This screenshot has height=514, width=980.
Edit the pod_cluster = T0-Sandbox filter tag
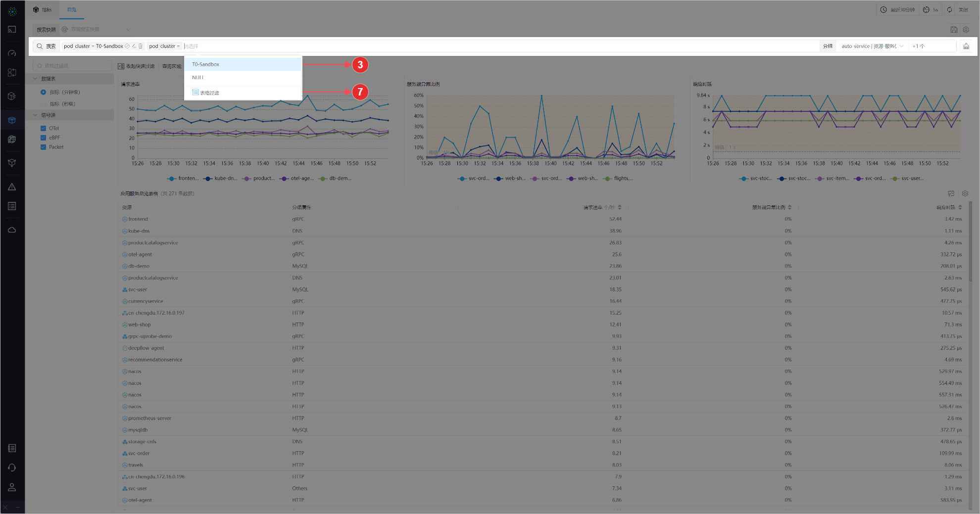point(134,46)
